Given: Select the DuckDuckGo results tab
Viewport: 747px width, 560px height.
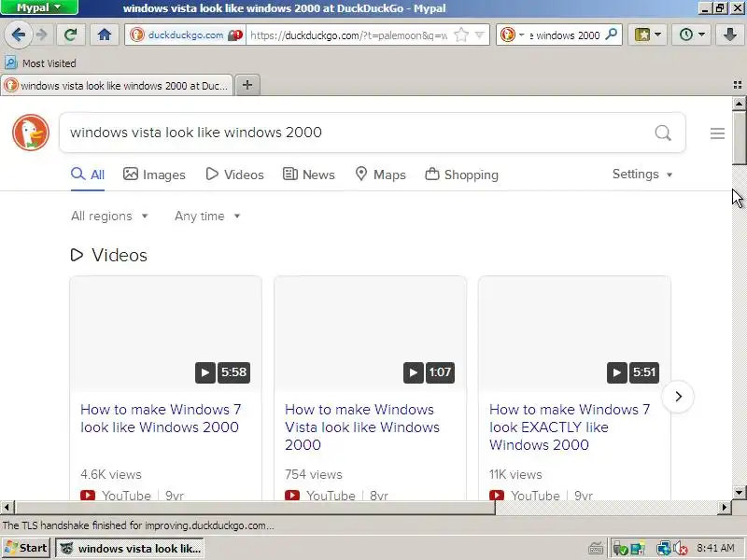Looking at the screenshot, I should coord(117,86).
